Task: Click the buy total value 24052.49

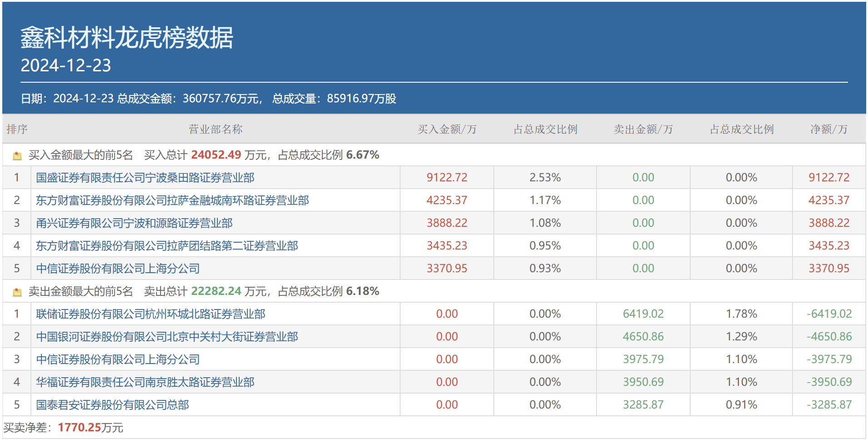Action: pos(216,155)
